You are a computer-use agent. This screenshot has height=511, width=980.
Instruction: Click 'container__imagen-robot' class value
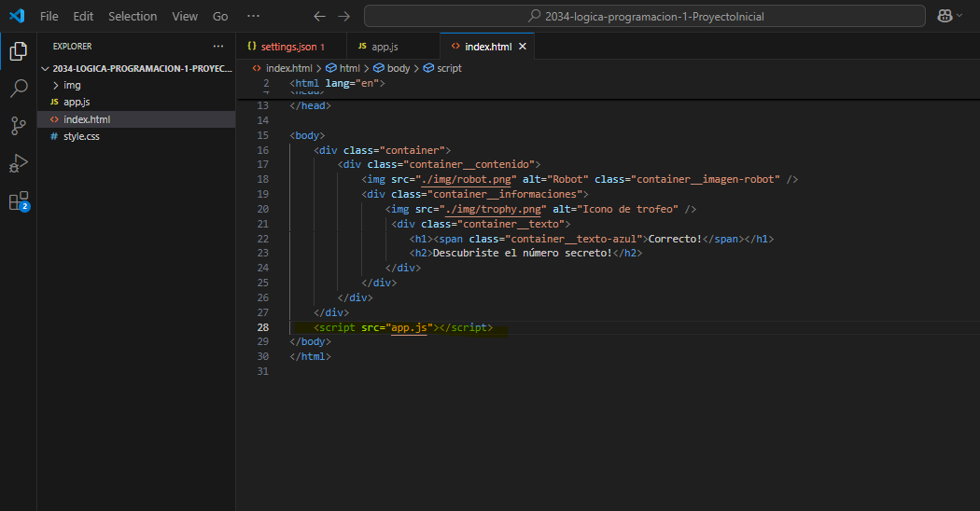tap(705, 179)
